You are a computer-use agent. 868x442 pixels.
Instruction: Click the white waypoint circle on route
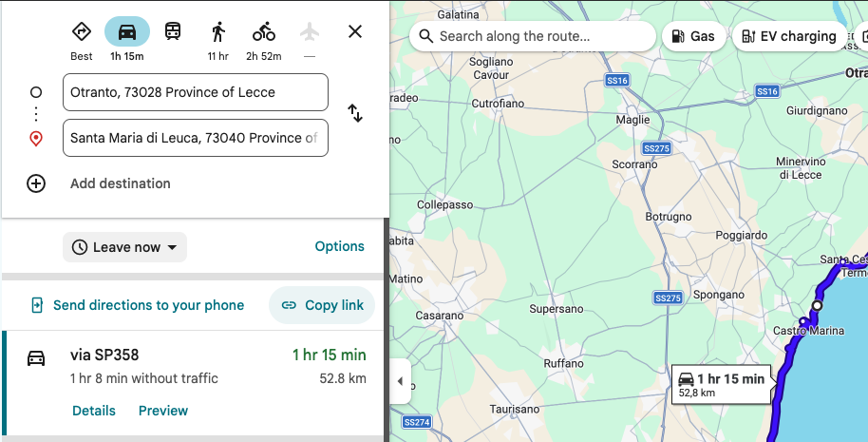pos(817,305)
